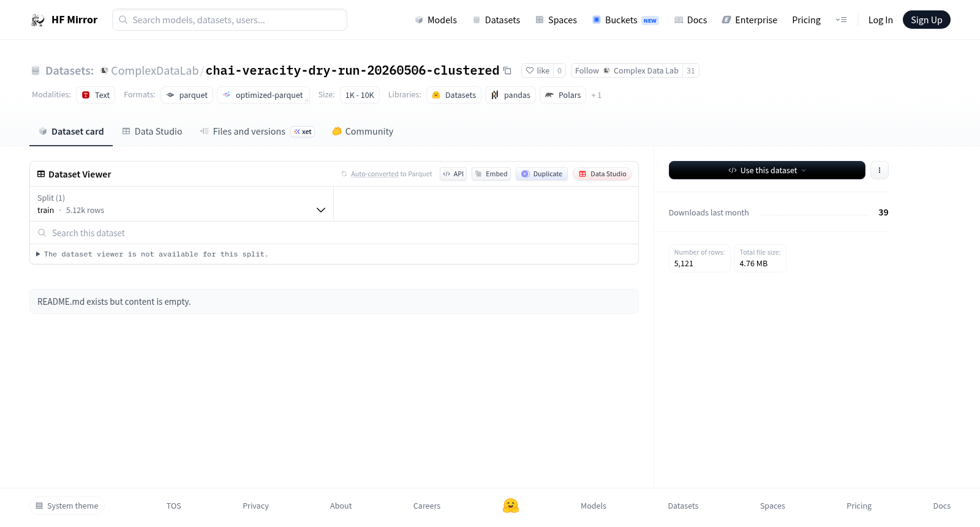
Task: Select the parquet format tag
Action: (187, 95)
